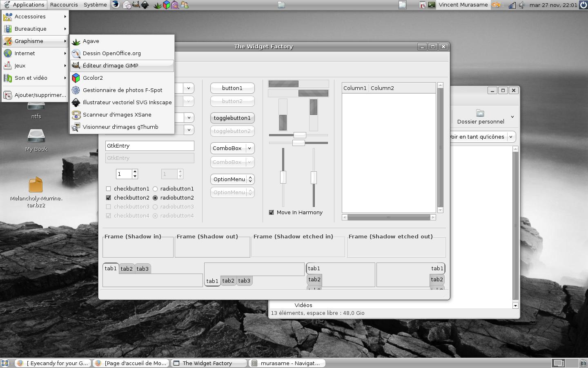588x368 pixels.
Task: Click the Agave icon in Graphisme submenu
Action: pos(76,41)
